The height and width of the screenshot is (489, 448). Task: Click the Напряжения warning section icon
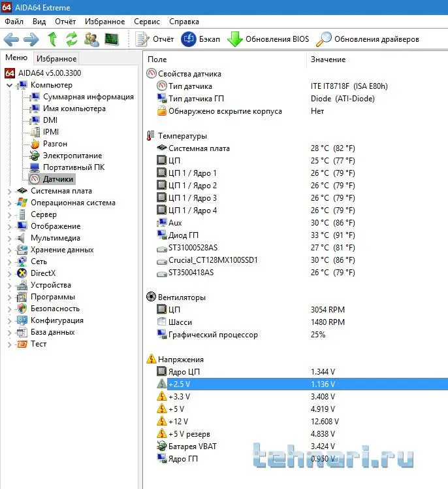[151, 359]
